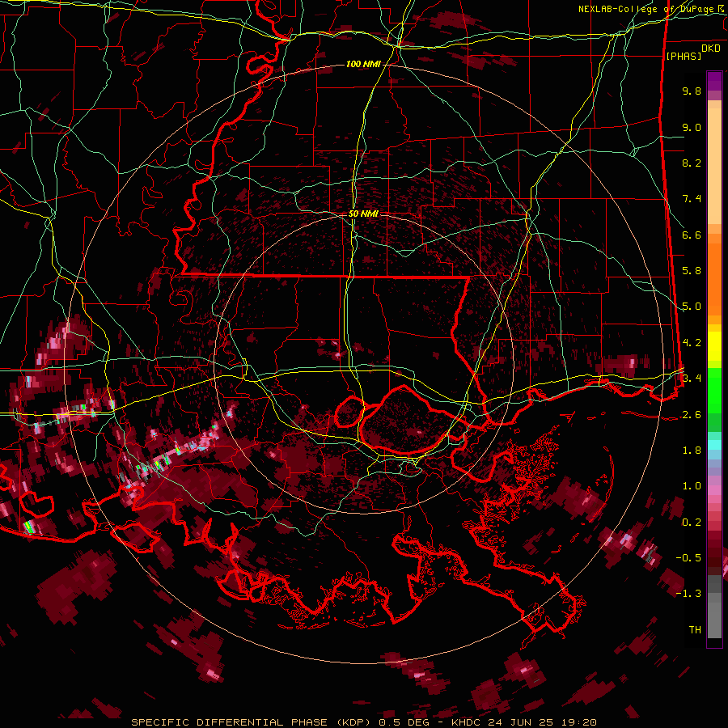Image resolution: width=728 pixels, height=728 pixels.
Task: Click the -0.5 scale value
Action: (688, 558)
